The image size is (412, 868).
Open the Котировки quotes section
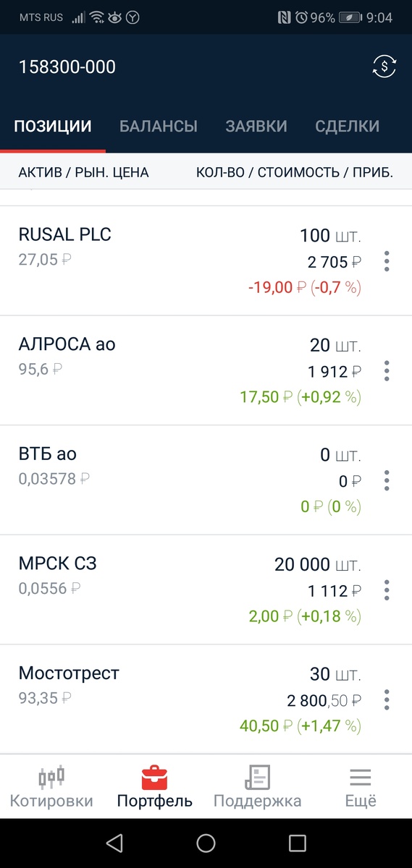(51, 787)
